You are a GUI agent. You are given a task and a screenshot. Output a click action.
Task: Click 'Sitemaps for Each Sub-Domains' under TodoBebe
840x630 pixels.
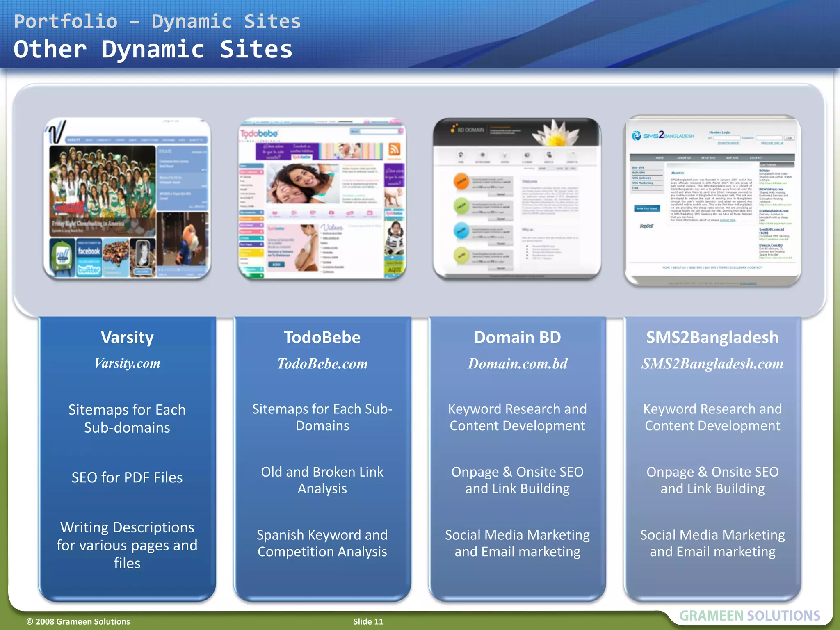click(322, 417)
